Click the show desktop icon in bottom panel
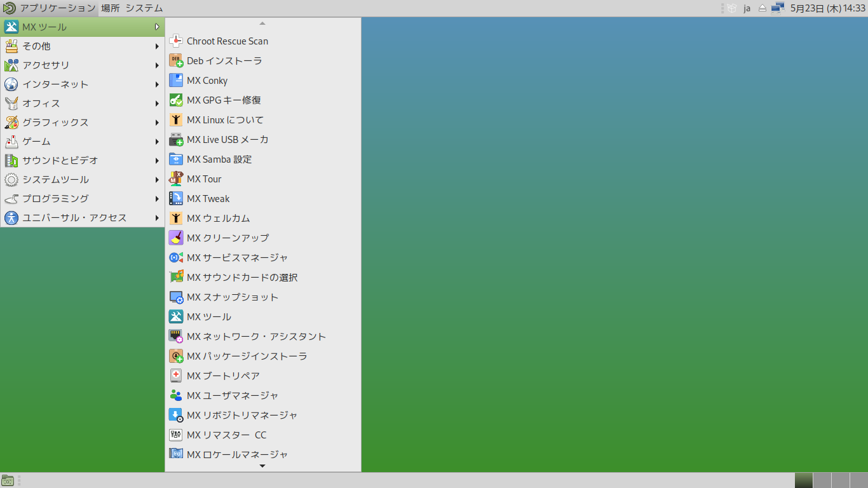Screen dimensions: 868x488 8,480
